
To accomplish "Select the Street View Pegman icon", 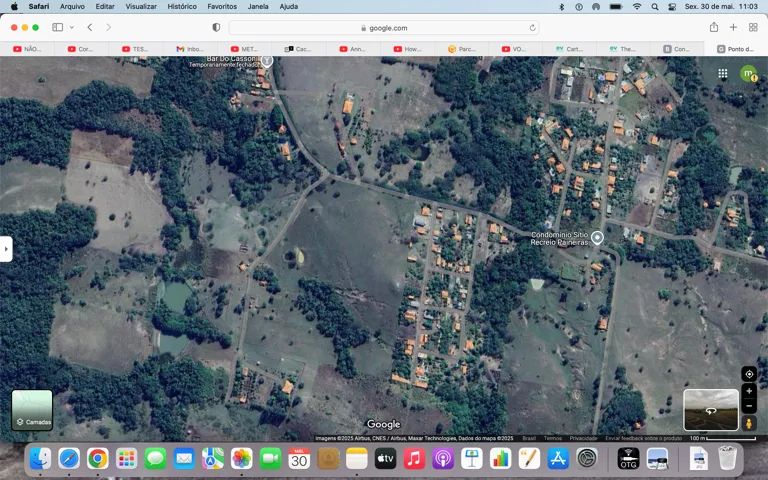I will pyautogui.click(x=749, y=423).
